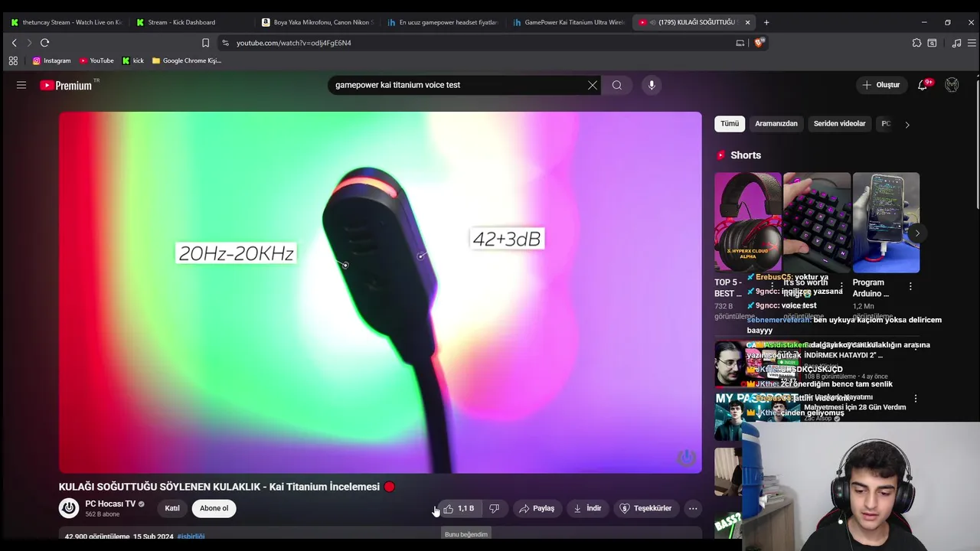Close the active YouTube browser tab

747,22
